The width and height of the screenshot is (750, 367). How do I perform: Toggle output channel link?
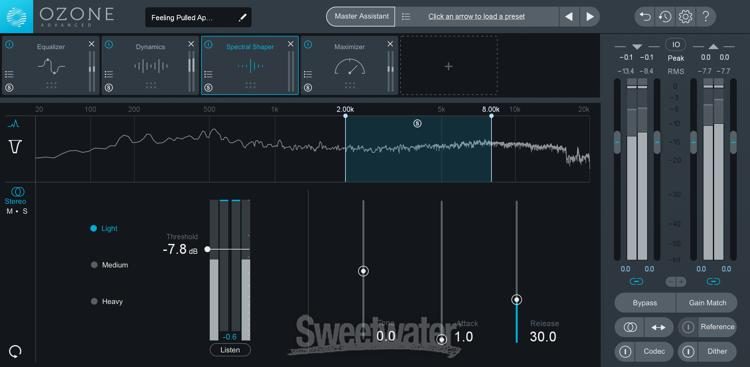click(x=713, y=281)
